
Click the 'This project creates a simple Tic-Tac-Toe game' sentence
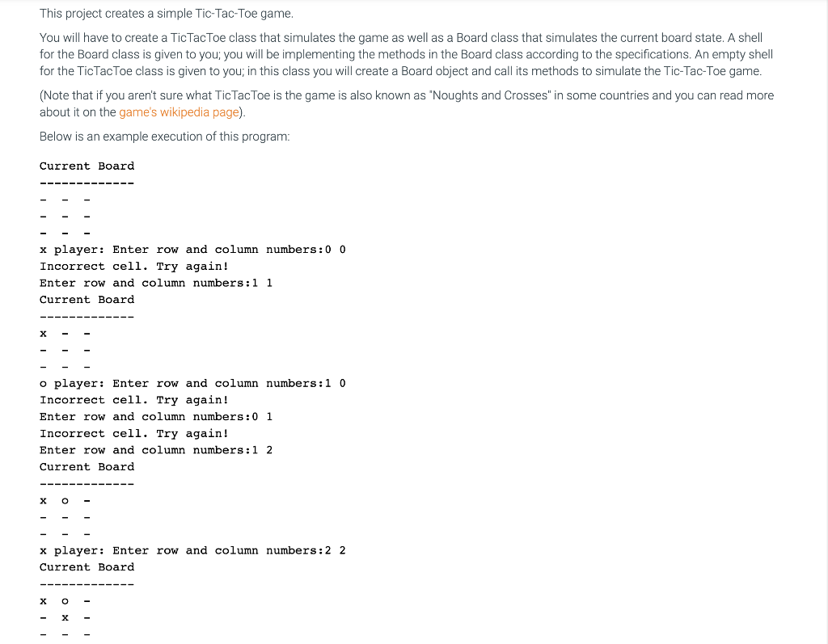click(167, 14)
